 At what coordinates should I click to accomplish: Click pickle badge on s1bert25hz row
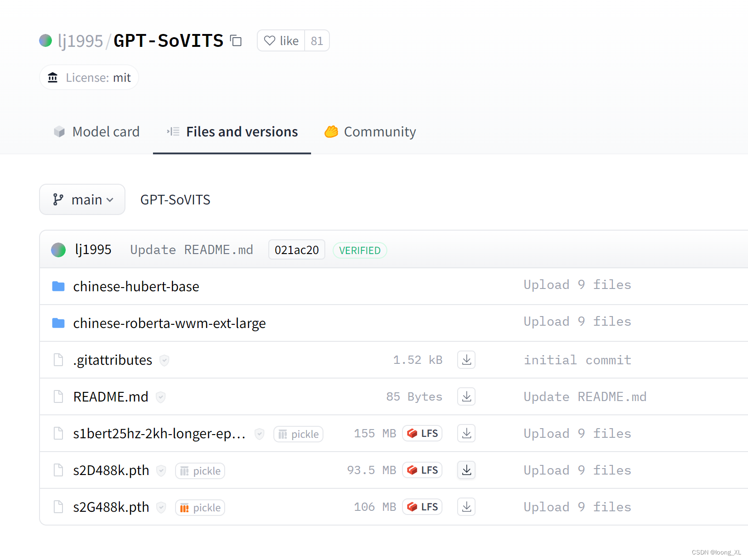(298, 434)
